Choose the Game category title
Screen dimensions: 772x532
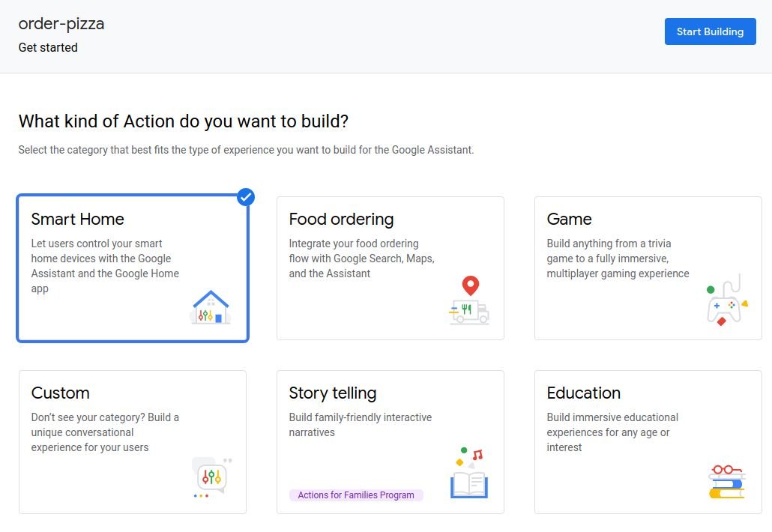[569, 219]
